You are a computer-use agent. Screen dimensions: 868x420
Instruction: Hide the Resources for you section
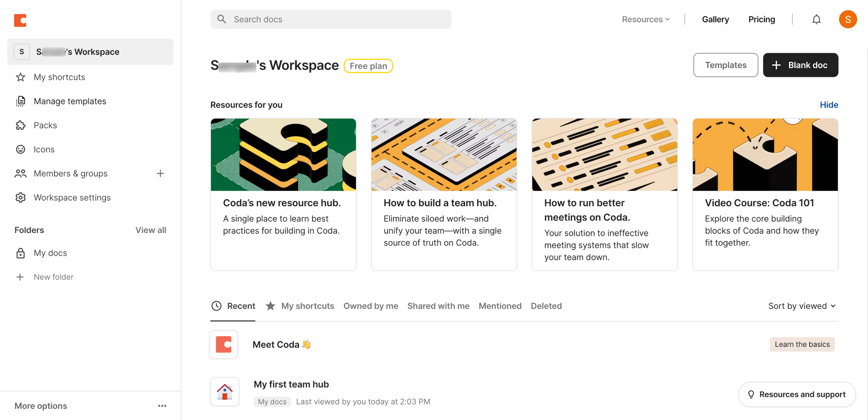point(828,105)
